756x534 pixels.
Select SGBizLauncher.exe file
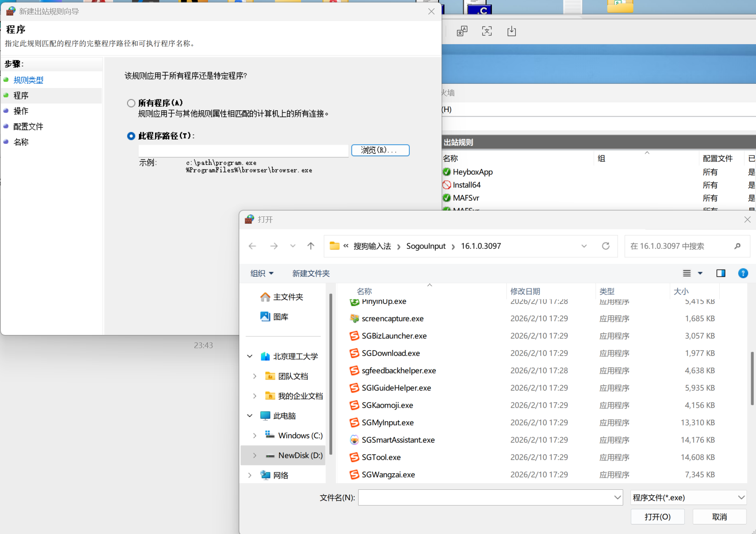(x=394, y=336)
